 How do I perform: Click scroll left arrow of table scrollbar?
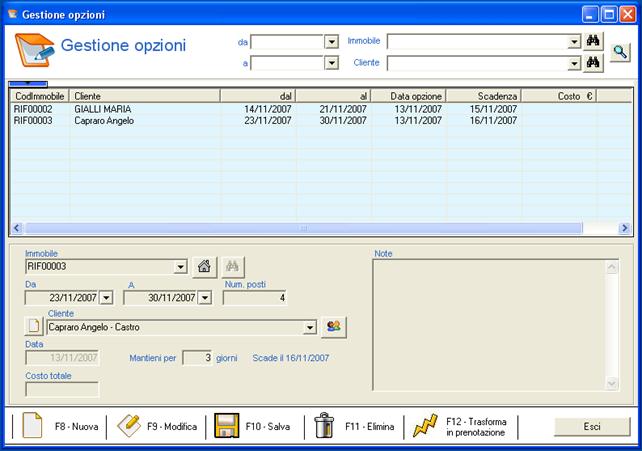point(17,228)
